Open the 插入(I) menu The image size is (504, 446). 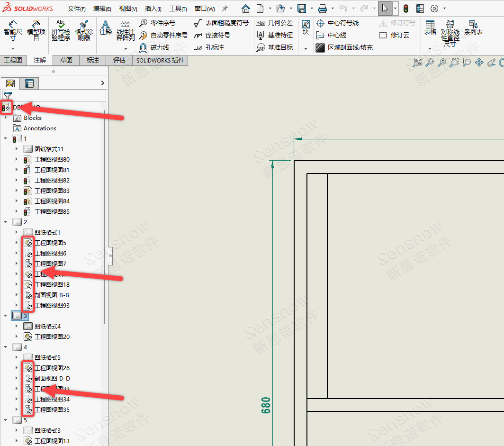pos(153,9)
